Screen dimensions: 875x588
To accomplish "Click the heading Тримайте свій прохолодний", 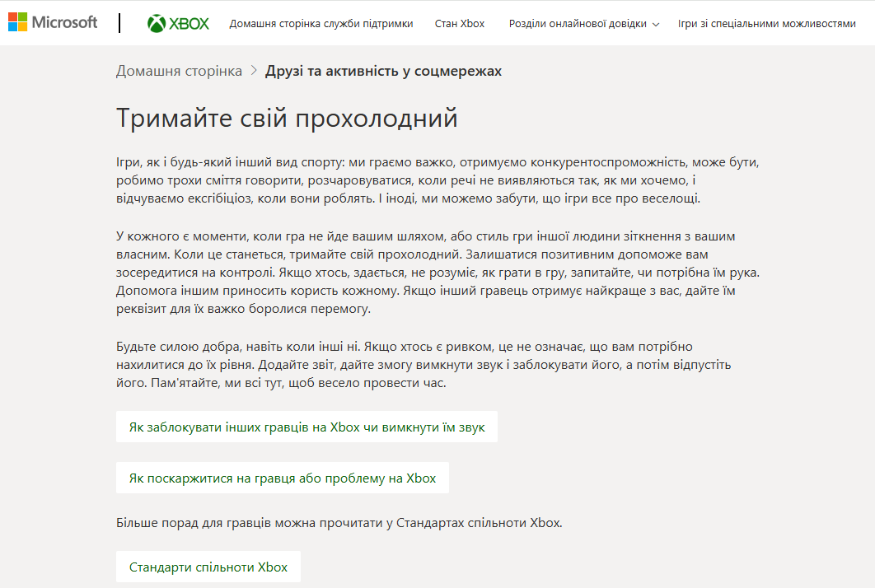I will click(x=287, y=118).
